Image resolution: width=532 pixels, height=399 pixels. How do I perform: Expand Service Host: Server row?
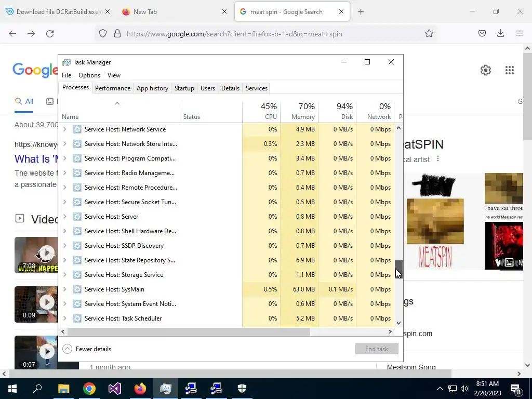(65, 217)
